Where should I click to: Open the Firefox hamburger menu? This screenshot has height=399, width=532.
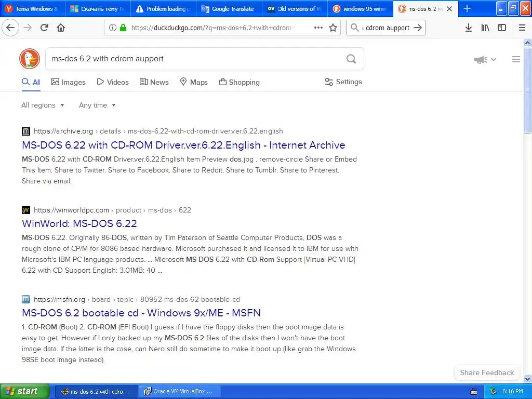pos(522,28)
